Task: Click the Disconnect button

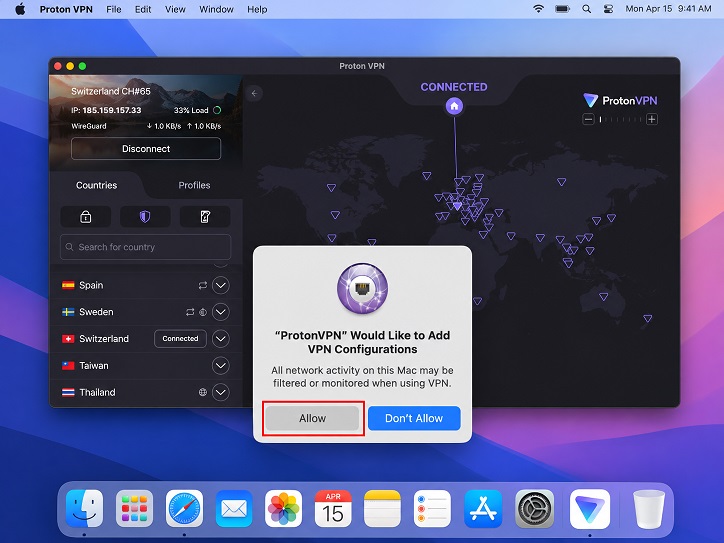Action: (146, 149)
